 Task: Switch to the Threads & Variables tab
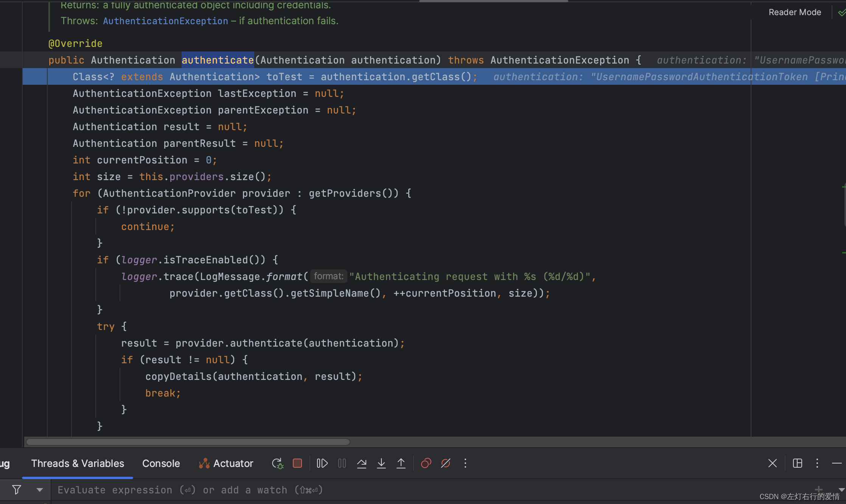[x=78, y=464]
